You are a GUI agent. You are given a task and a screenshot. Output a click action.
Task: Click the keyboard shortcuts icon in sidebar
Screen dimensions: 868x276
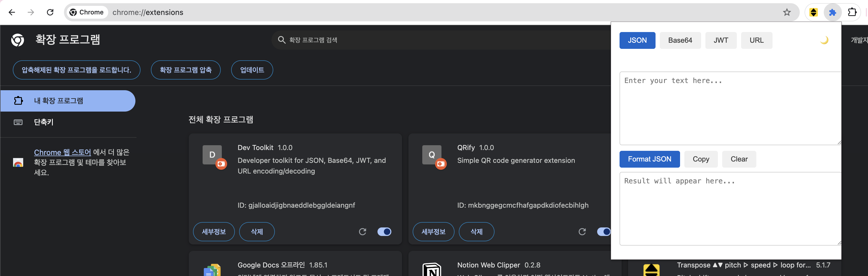tap(18, 122)
